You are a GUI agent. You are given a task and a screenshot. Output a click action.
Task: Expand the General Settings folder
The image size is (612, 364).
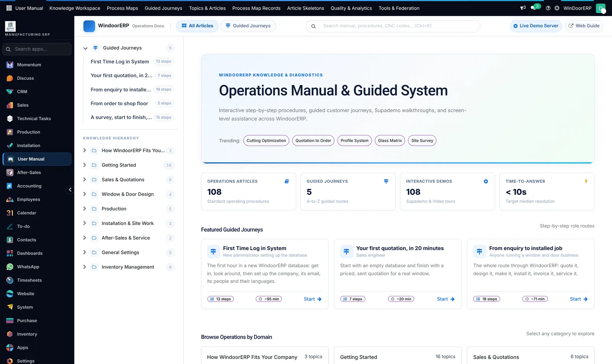tap(85, 252)
